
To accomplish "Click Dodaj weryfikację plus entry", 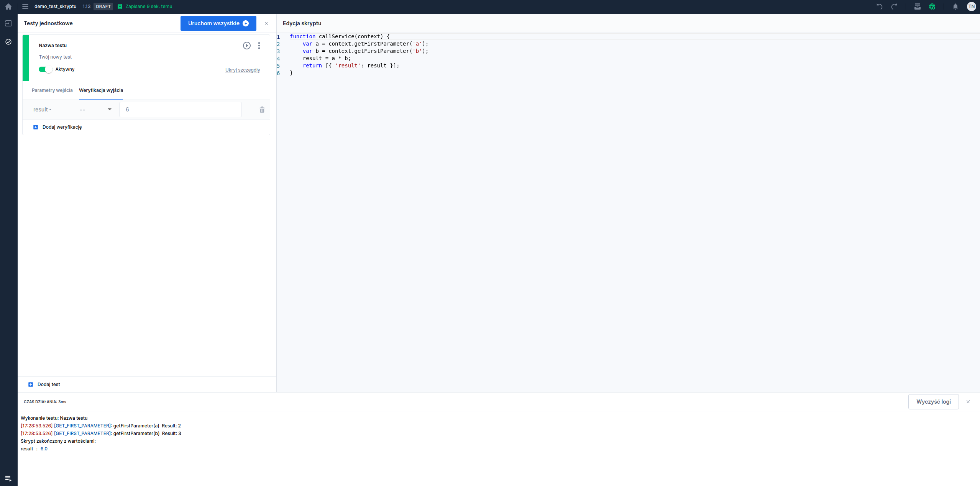I will 58,127.
